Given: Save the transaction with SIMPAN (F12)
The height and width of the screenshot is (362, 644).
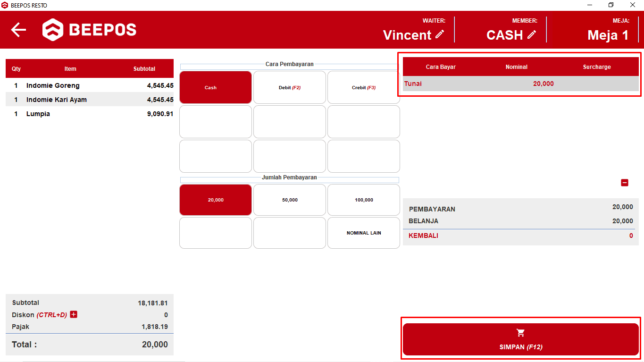Looking at the screenshot, I should (x=521, y=339).
